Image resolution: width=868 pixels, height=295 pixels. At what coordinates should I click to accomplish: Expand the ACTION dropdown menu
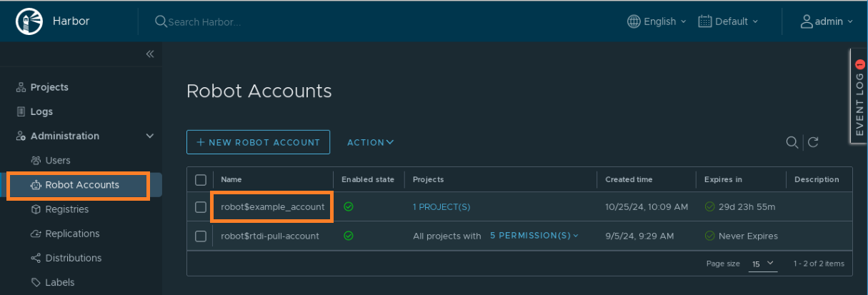click(x=370, y=142)
